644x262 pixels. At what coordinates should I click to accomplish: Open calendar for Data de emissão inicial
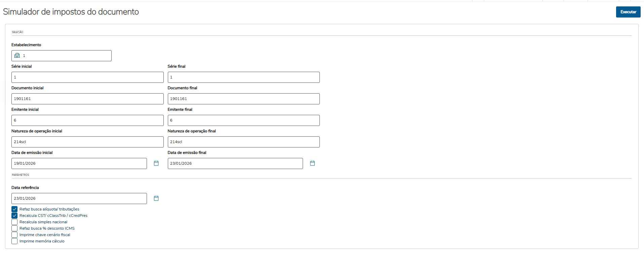[x=156, y=163]
